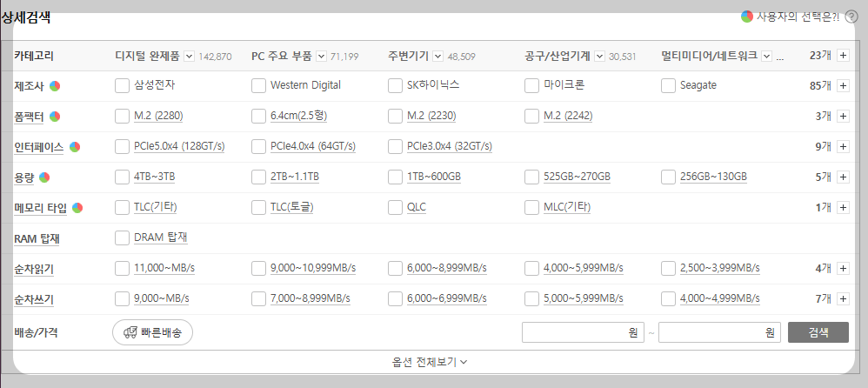This screenshot has width=868, height=388.
Task: Click the pie chart icon beside 메모리 타입
Action: 77,208
